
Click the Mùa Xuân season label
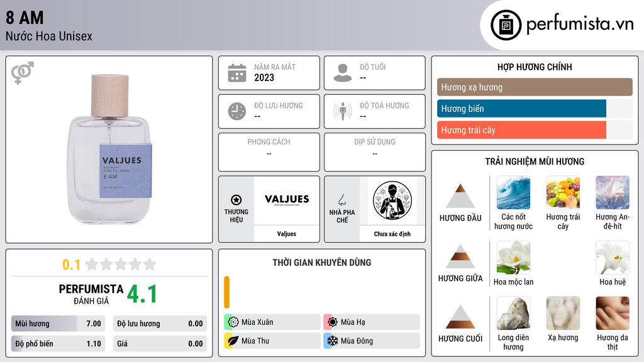pyautogui.click(x=257, y=322)
